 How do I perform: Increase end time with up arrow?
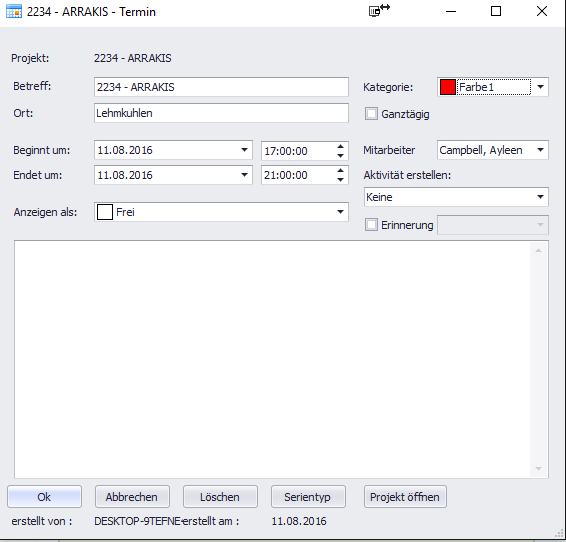point(340,171)
